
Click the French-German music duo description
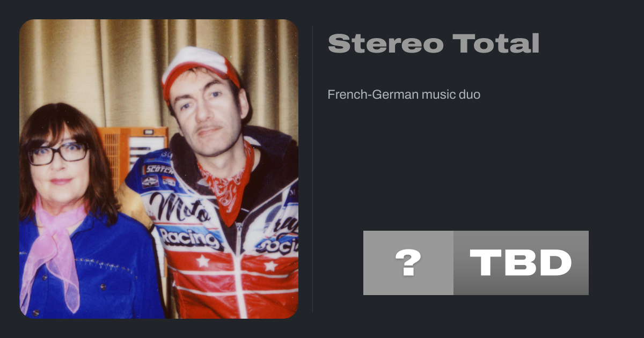(x=404, y=95)
